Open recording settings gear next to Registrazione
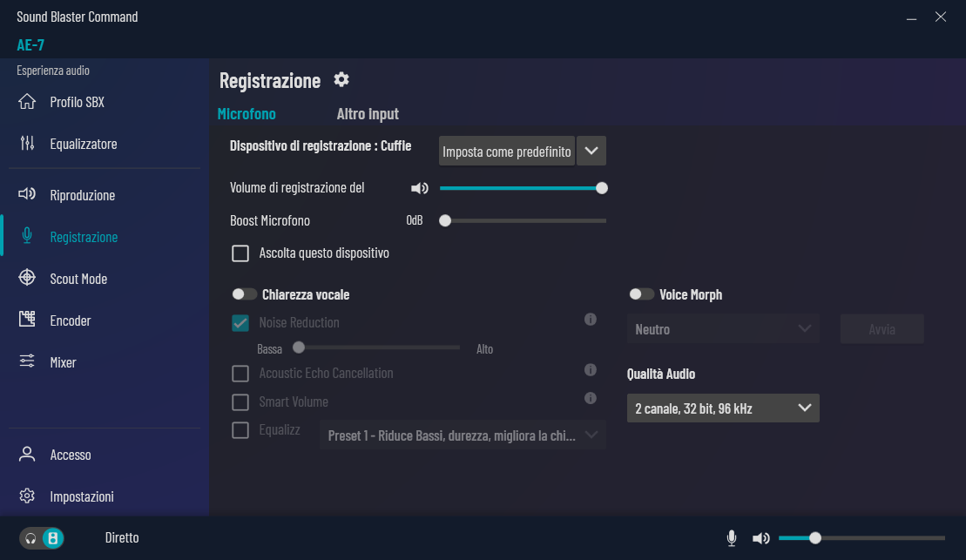 click(x=341, y=80)
